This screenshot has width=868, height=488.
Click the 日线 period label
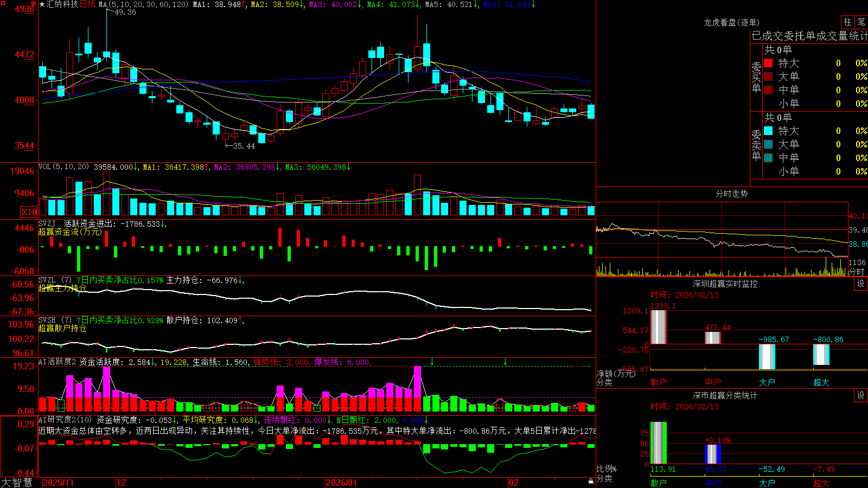87,4
